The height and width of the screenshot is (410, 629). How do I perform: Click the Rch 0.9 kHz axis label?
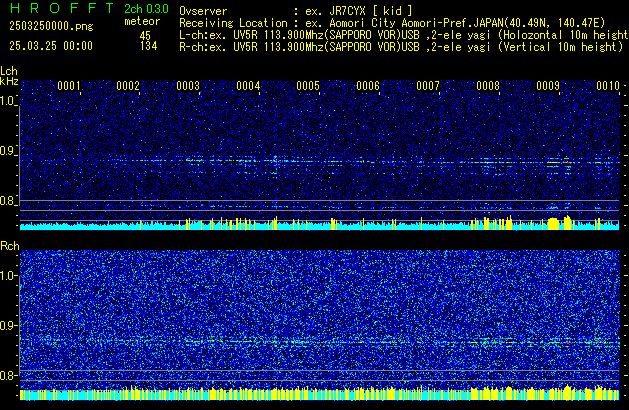tap(8, 325)
